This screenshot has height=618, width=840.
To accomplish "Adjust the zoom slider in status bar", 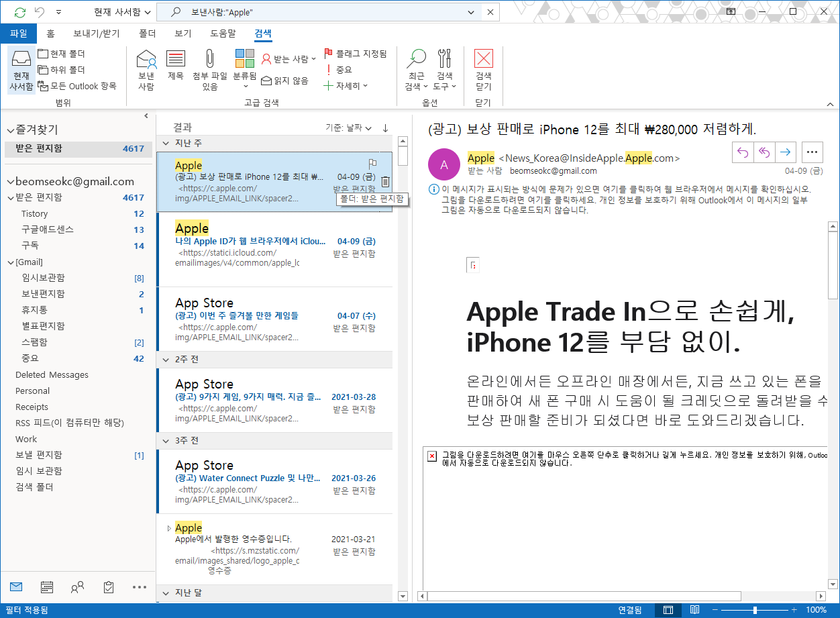I will pos(755,610).
